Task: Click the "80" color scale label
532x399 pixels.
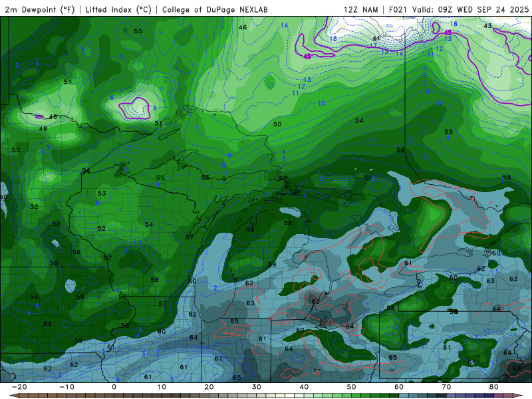Action: tap(494, 387)
